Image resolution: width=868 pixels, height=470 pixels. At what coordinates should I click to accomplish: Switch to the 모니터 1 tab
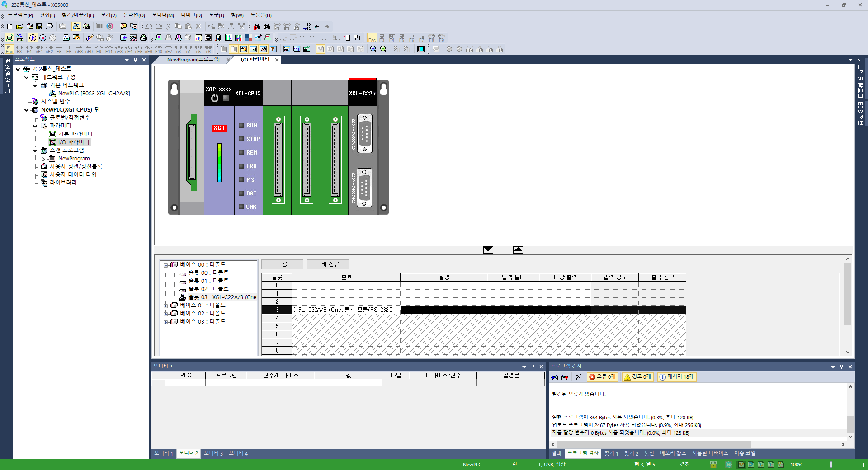coord(164,453)
